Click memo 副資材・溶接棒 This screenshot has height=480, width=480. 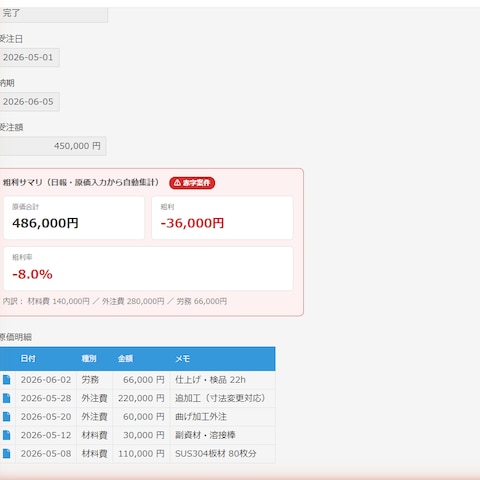205,435
